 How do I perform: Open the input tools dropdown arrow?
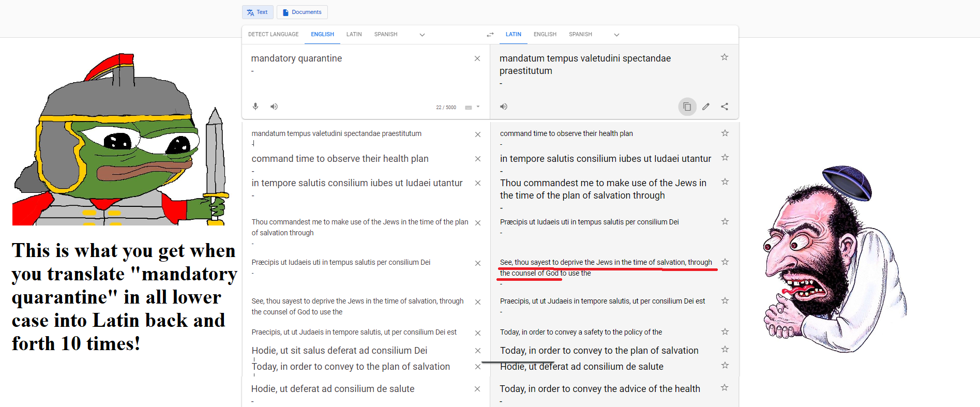coord(478,107)
